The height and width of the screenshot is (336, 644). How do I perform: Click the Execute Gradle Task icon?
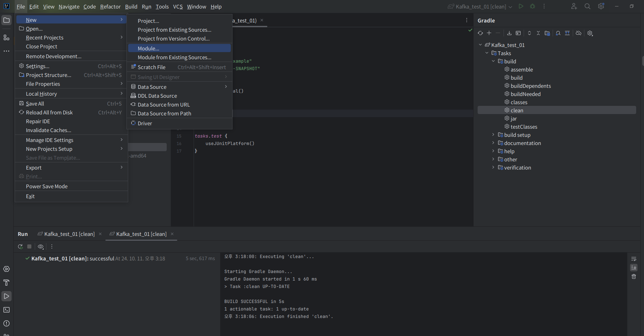tap(518, 33)
